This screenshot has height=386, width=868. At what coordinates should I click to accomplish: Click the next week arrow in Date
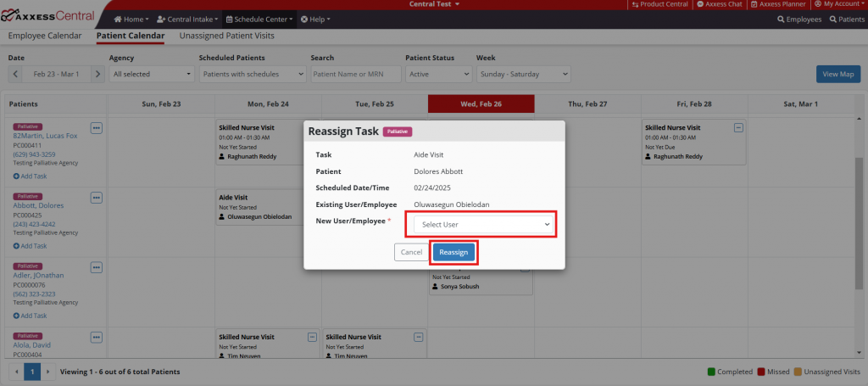point(98,74)
